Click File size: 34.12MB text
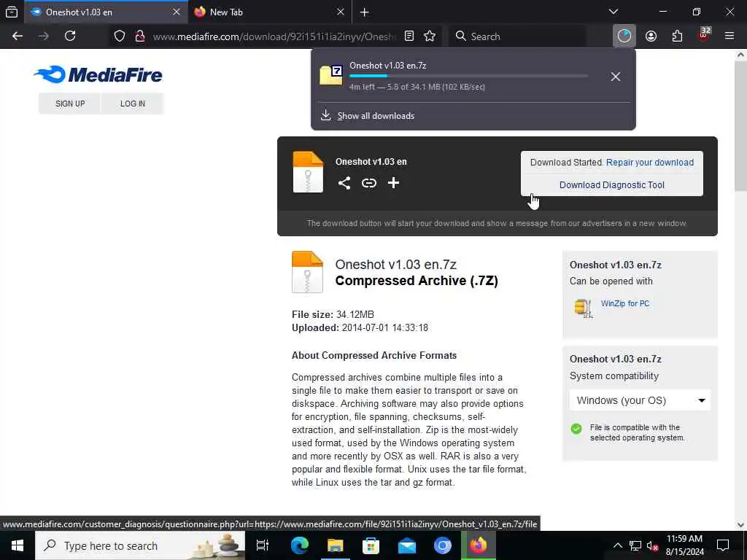 click(333, 314)
